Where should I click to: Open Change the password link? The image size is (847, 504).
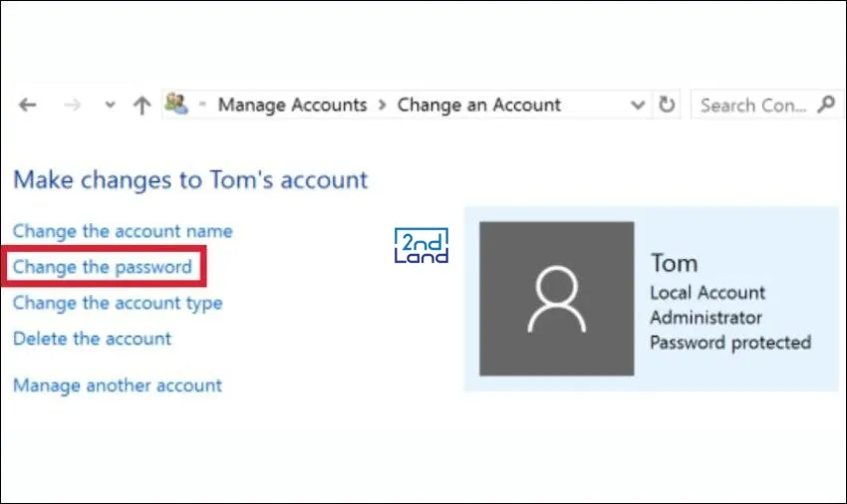(x=102, y=267)
